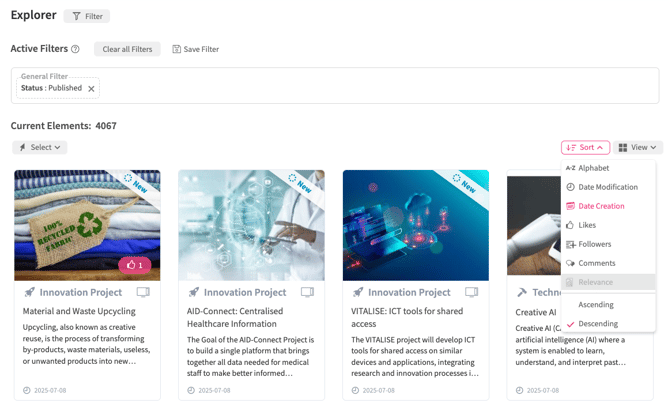Image resolution: width=668 pixels, height=411 pixels.
Task: Click the rocket icon on VITALISE card
Action: 358,293
